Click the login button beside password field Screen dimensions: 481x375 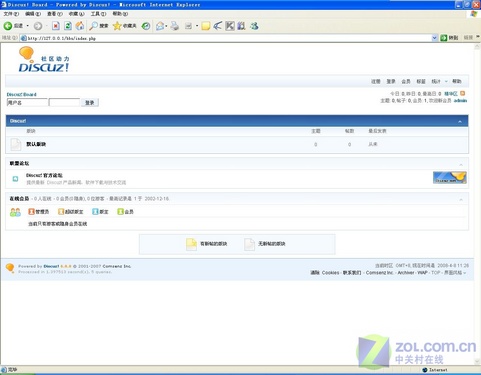[x=90, y=103]
